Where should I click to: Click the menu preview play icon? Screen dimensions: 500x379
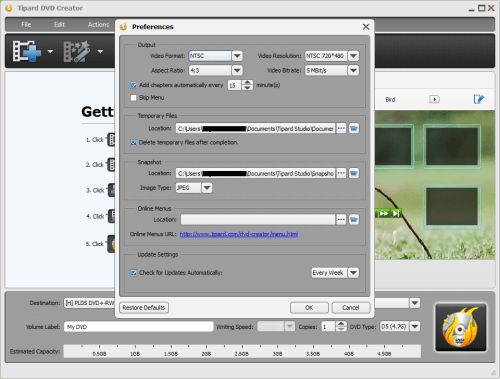click(x=434, y=99)
